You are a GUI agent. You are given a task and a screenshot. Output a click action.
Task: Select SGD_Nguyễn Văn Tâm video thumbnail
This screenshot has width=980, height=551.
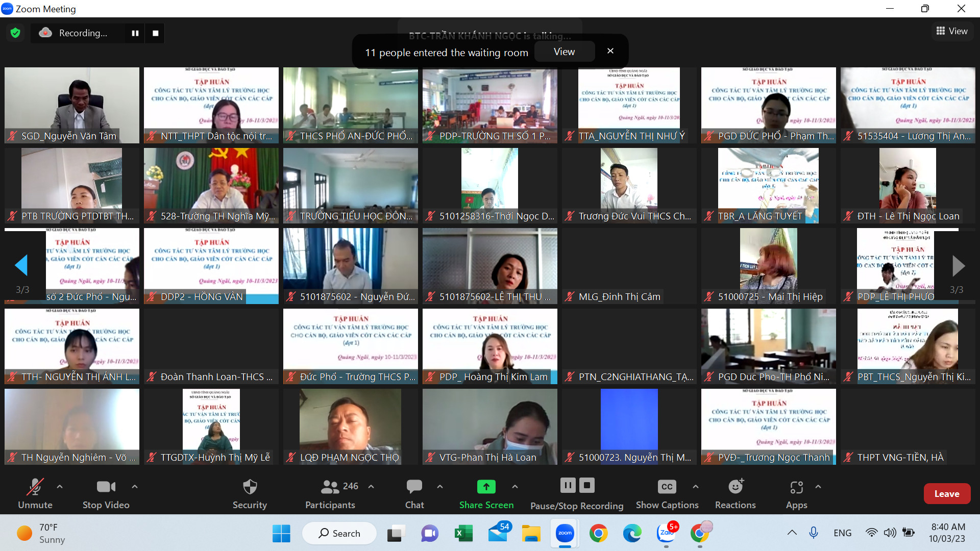click(x=72, y=105)
